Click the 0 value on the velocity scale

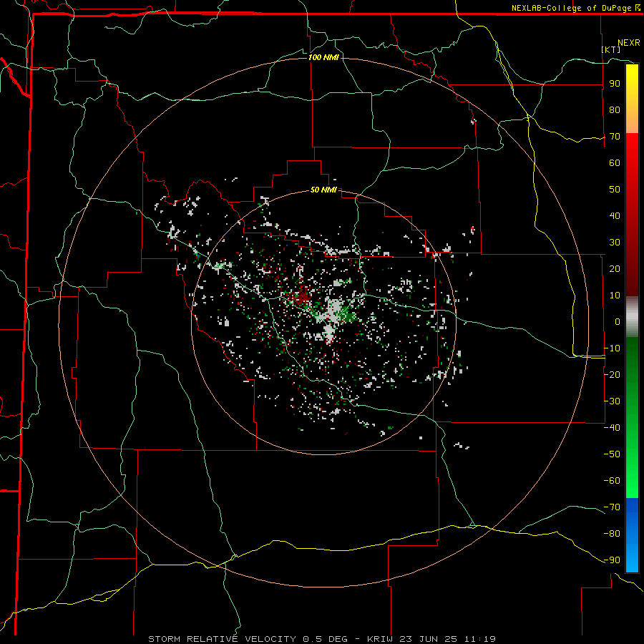click(618, 322)
